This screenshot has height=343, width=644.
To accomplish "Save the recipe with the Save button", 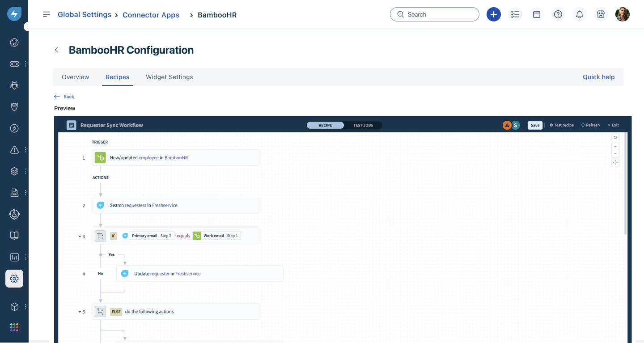I will click(535, 125).
